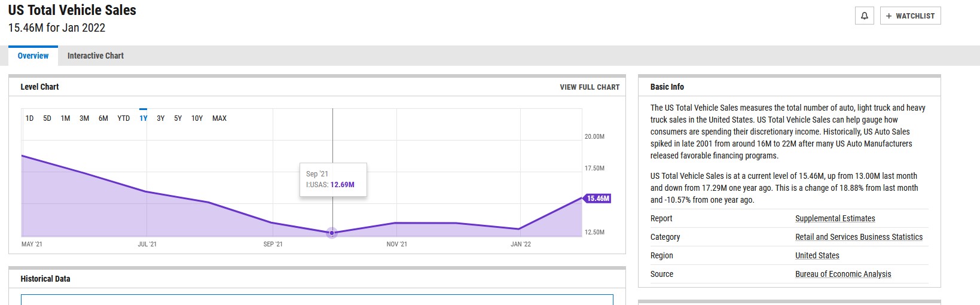Open Bureau of Economic Analysis source
The width and height of the screenshot is (980, 305).
(843, 274)
